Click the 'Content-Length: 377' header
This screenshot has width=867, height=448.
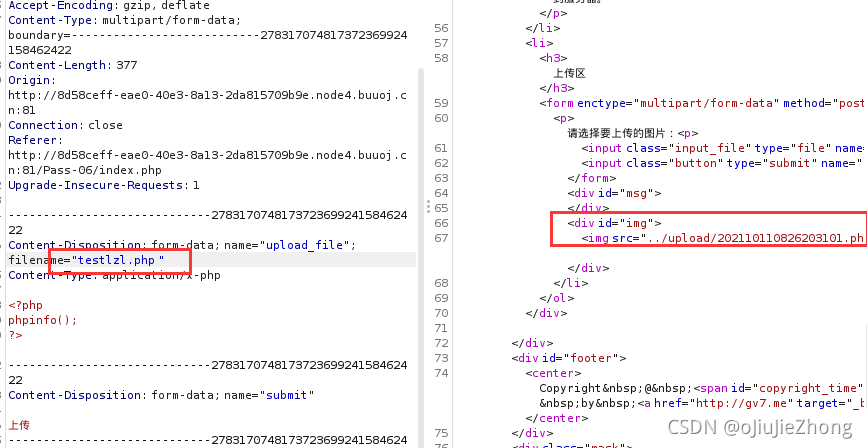point(72,65)
